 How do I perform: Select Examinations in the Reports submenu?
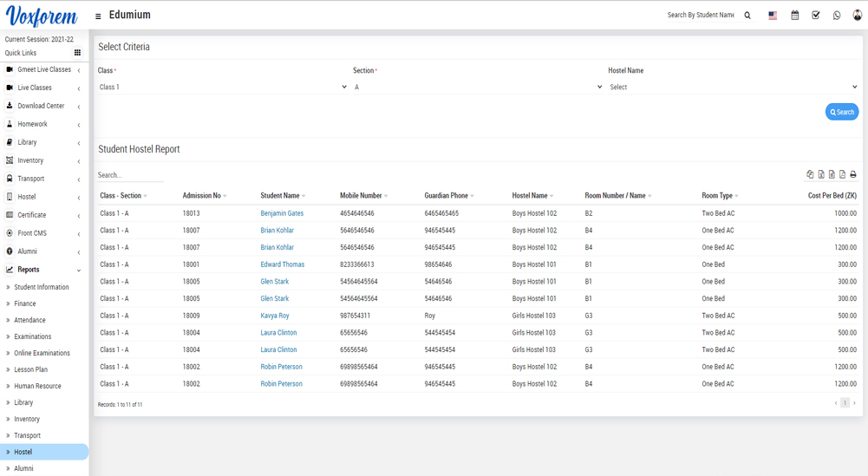pyautogui.click(x=32, y=336)
